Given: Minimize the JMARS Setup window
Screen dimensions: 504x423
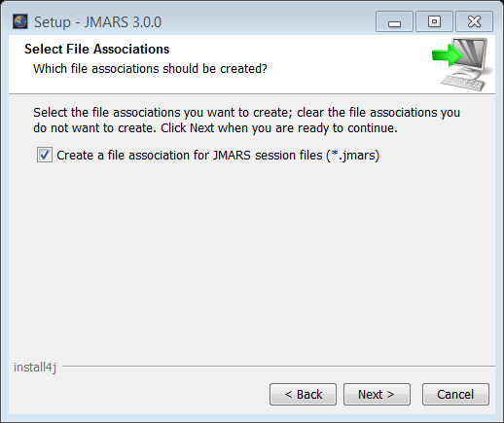Looking at the screenshot, I should point(394,21).
